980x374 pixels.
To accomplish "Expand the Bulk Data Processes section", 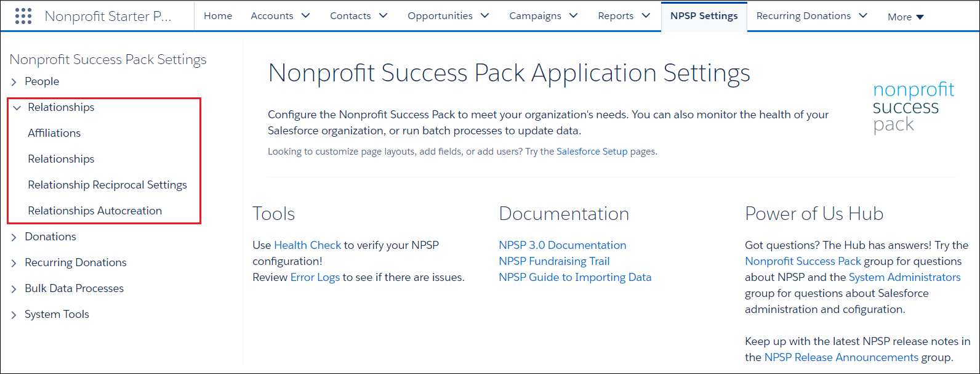I will [x=14, y=289].
